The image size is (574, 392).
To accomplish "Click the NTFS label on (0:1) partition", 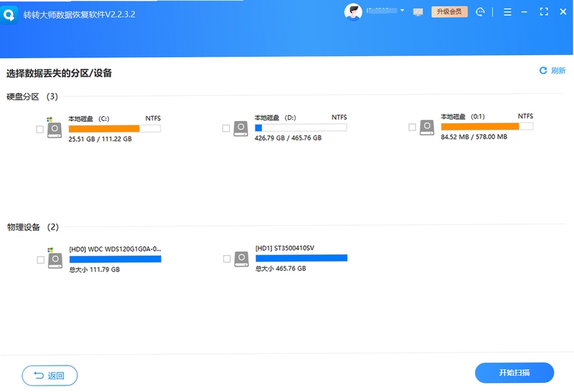I will [525, 116].
